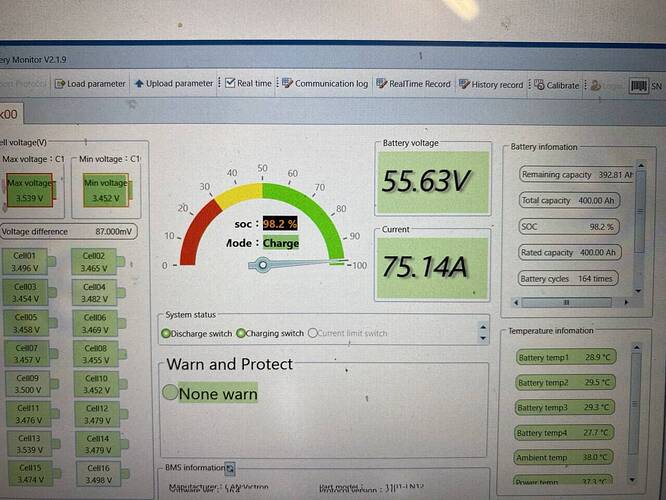
Task: Click the Battery temp1 28.9 °C field
Action: coord(566,357)
